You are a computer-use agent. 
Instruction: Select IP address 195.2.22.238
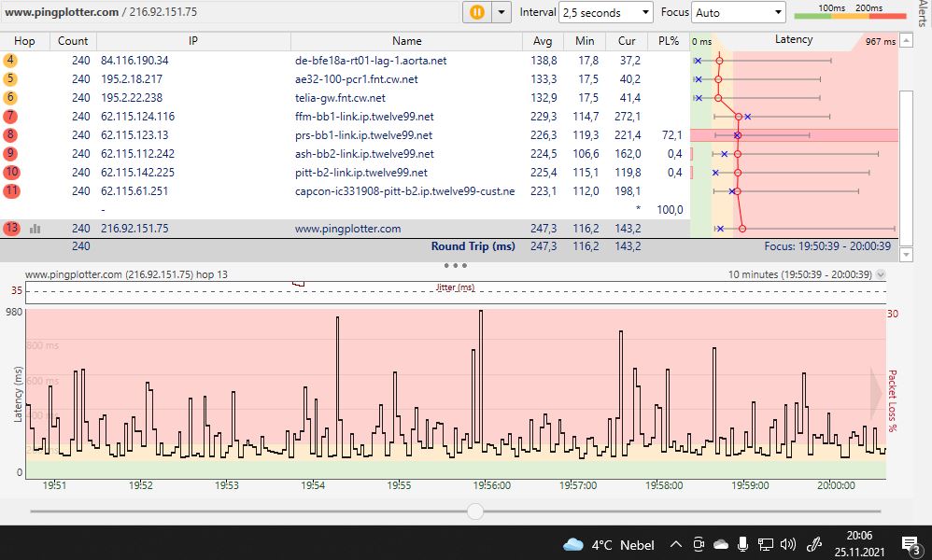[132, 98]
